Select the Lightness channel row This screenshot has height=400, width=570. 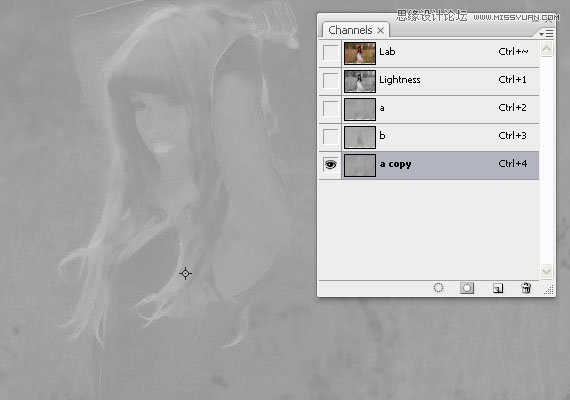tap(429, 81)
